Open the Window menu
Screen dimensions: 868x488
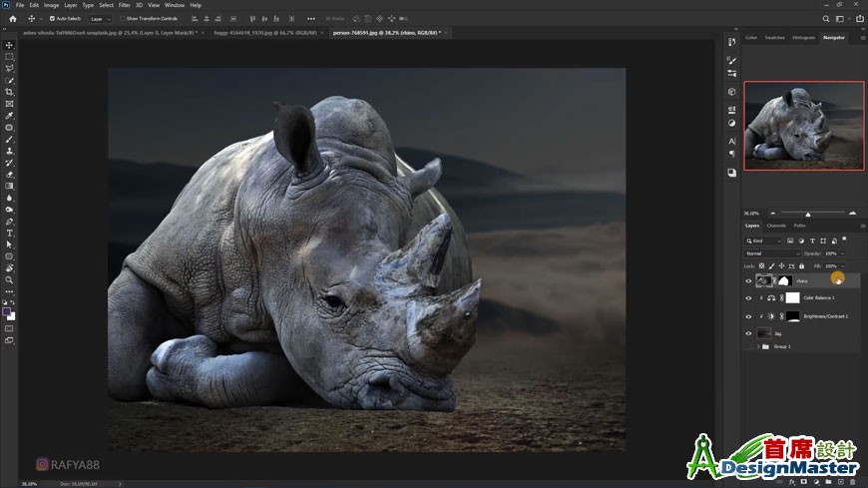pos(175,5)
